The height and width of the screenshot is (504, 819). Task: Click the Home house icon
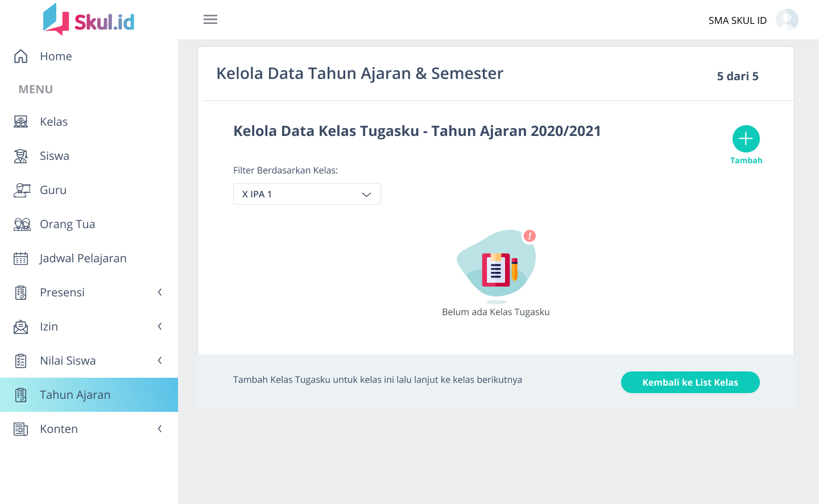(x=21, y=56)
